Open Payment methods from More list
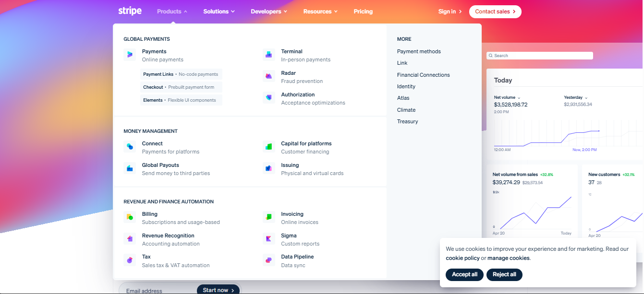This screenshot has height=294, width=644. click(419, 51)
